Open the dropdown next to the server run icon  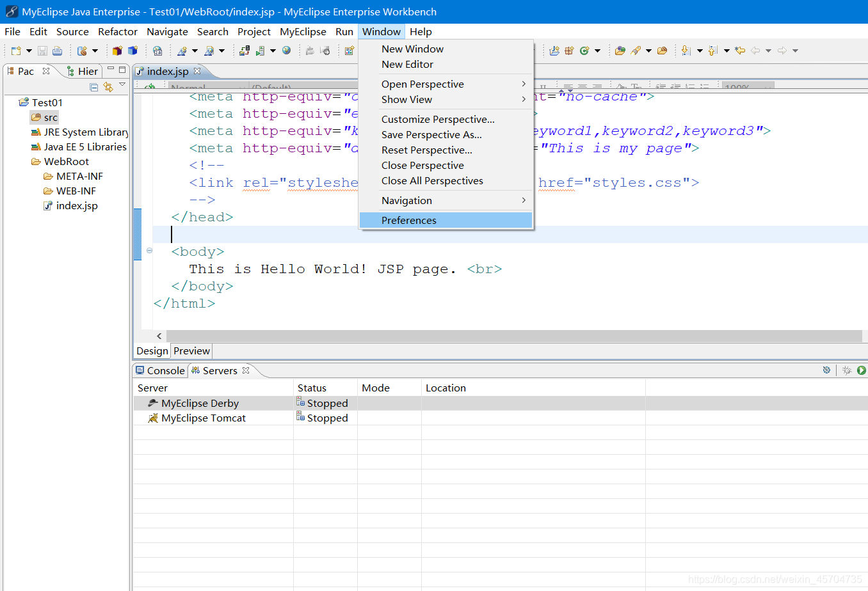(273, 51)
